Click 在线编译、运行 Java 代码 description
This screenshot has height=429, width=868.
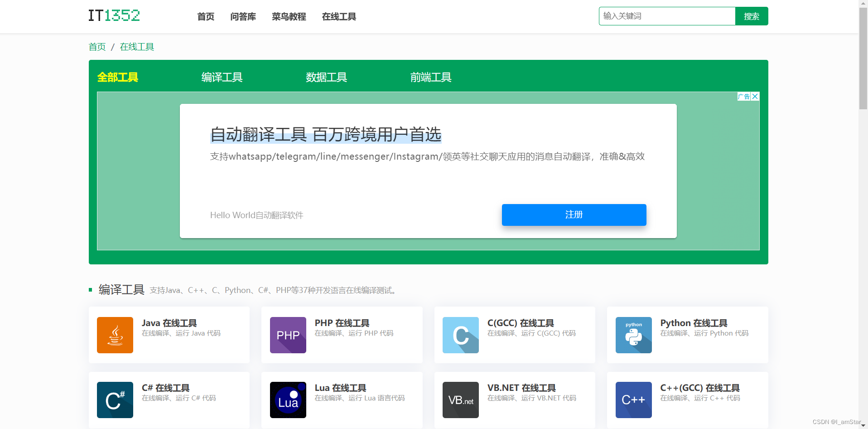click(181, 333)
